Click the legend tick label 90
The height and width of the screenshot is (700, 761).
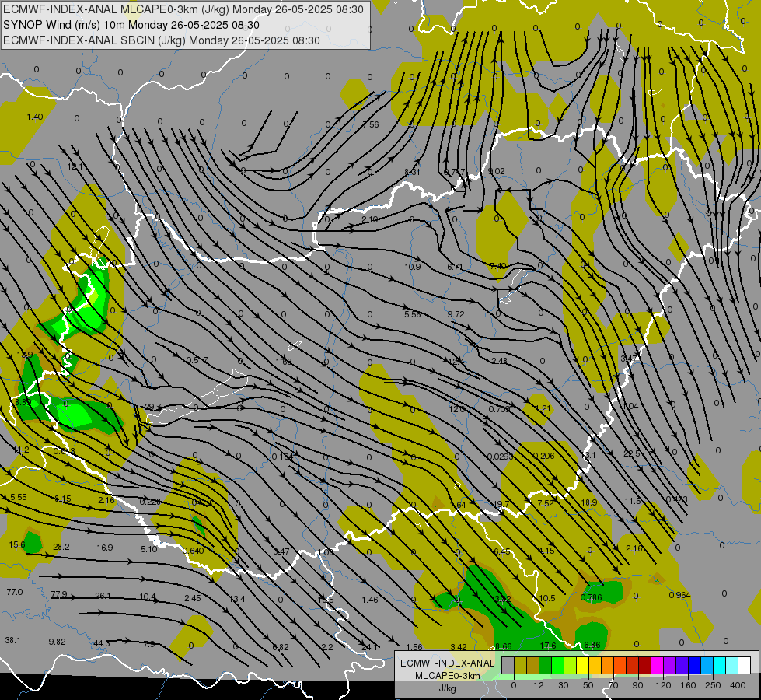pos(637,685)
